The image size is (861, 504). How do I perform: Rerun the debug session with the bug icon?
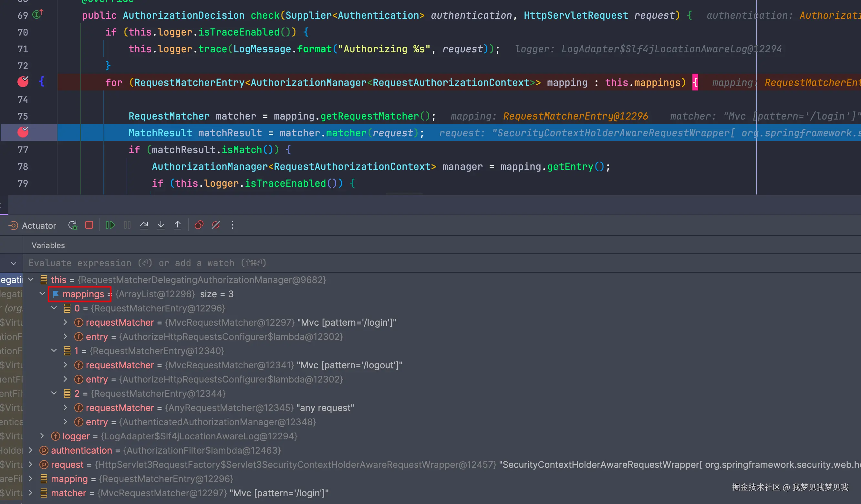[72, 225]
